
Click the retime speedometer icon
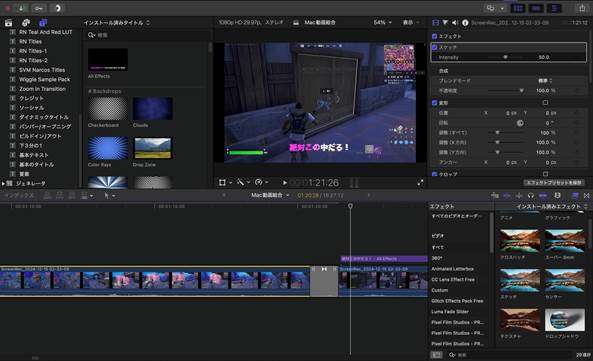[x=259, y=183]
